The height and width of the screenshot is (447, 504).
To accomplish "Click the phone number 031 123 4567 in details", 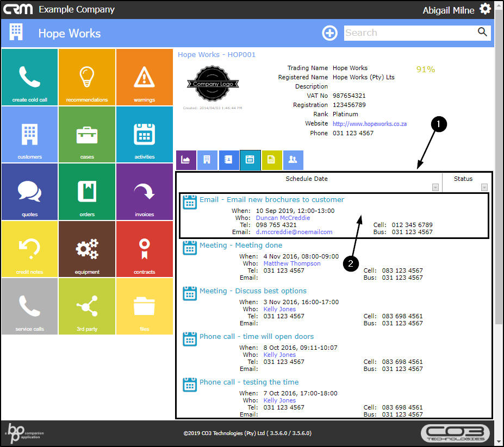I will pyautogui.click(x=353, y=133).
